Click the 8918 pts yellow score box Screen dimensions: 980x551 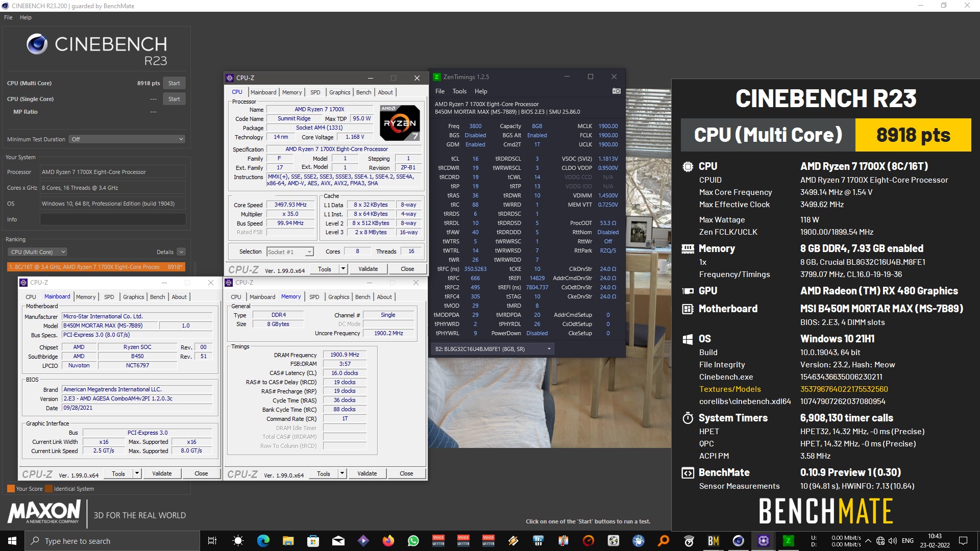[x=913, y=135]
